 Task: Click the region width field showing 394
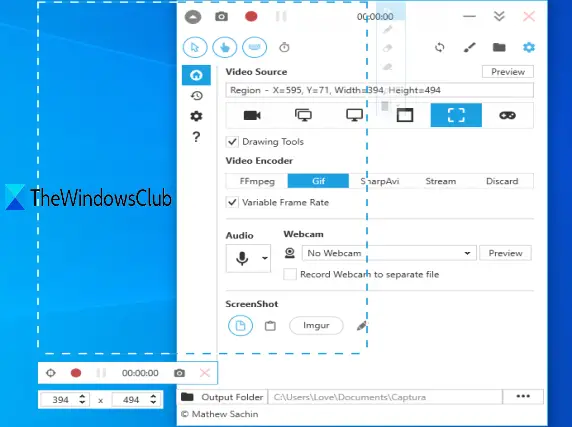61,400
